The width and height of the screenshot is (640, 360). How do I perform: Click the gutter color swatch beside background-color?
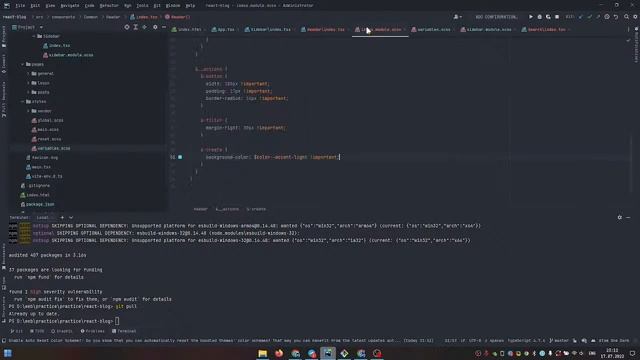[x=180, y=157]
